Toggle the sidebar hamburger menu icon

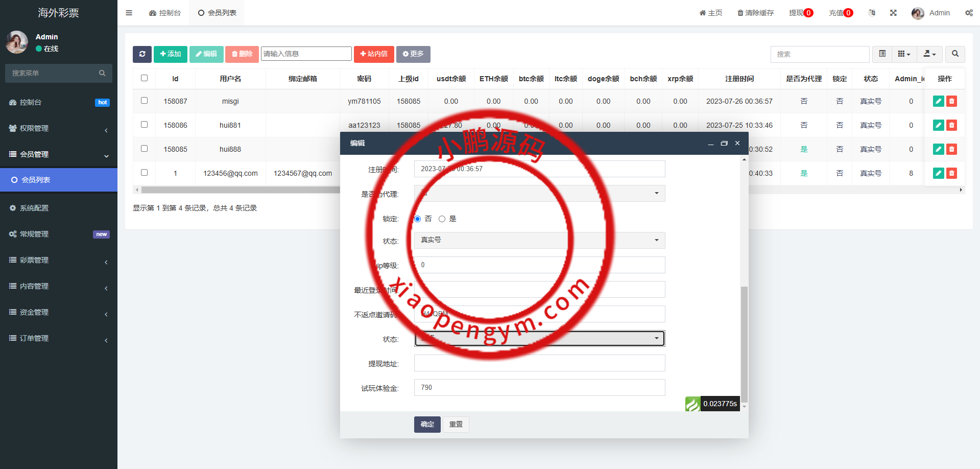point(129,13)
